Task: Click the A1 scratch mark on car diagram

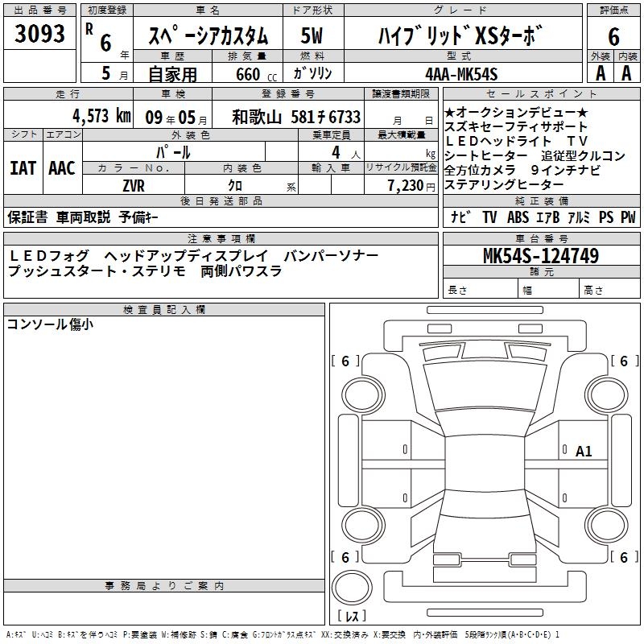Action: pyautogui.click(x=584, y=452)
